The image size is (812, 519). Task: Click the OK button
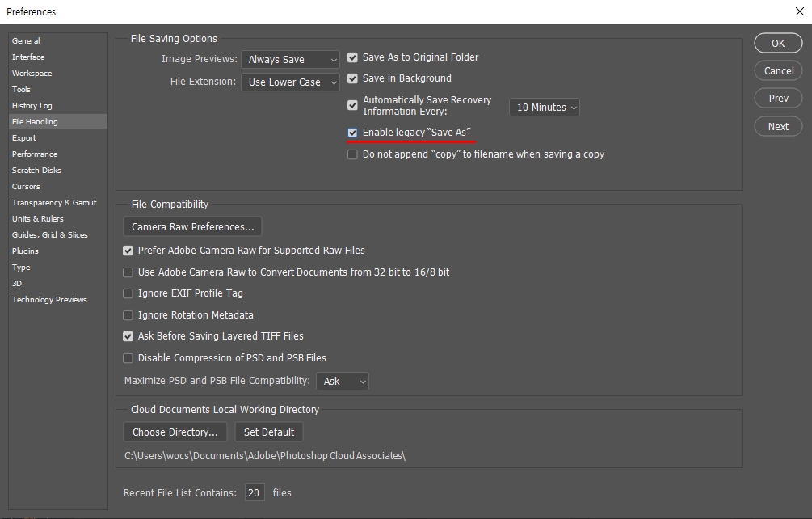click(x=778, y=43)
